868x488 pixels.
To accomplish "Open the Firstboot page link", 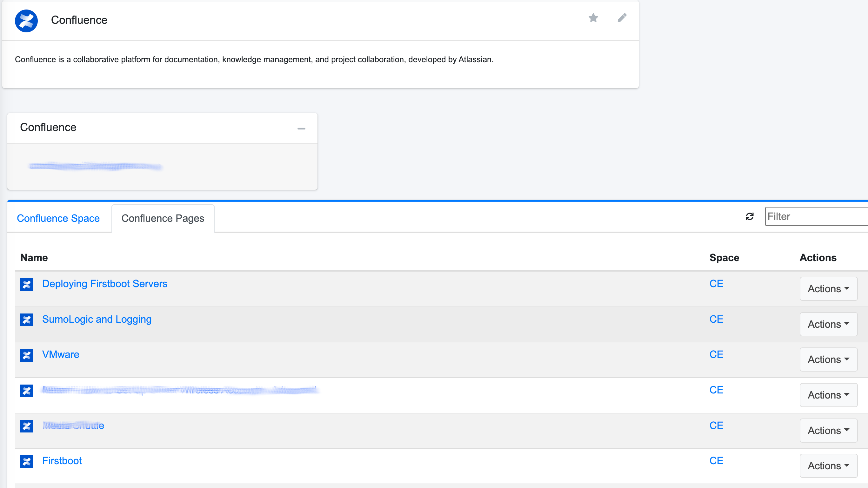I will (62, 461).
